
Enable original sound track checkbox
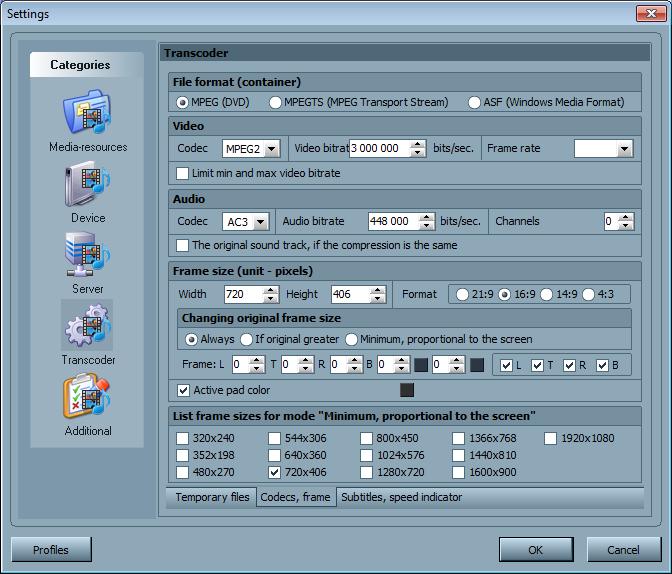click(x=182, y=245)
